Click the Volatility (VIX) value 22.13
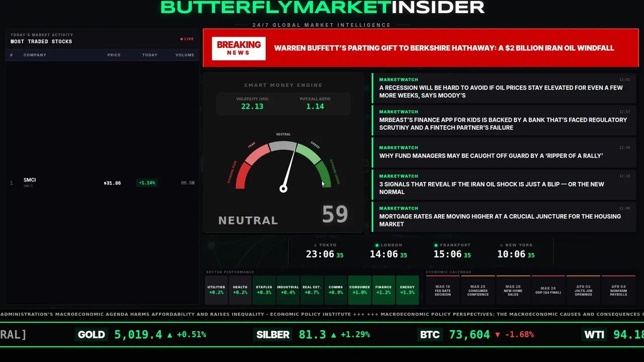This screenshot has width=644, height=362. (252, 107)
